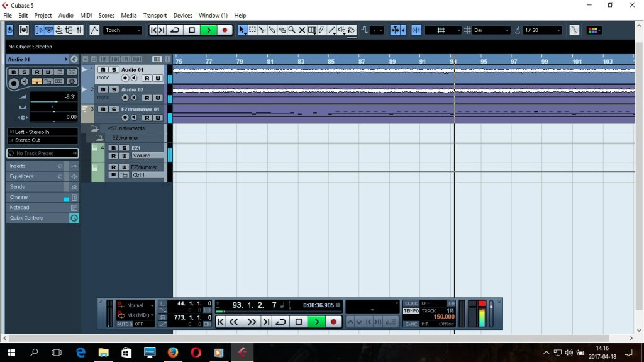Open the Mixer from toolbar
The height and width of the screenshot is (362, 644).
pos(79,30)
